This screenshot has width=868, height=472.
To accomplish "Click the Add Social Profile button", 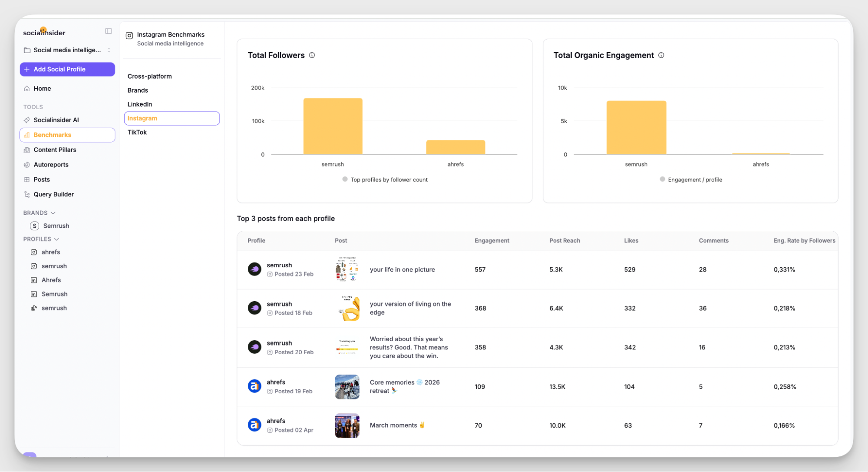I will pyautogui.click(x=67, y=69).
